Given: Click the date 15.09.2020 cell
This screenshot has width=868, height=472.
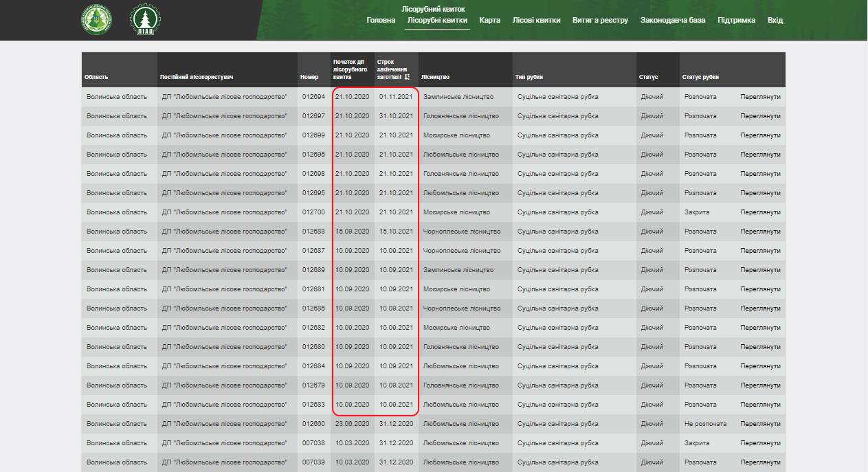Looking at the screenshot, I should [353, 232].
